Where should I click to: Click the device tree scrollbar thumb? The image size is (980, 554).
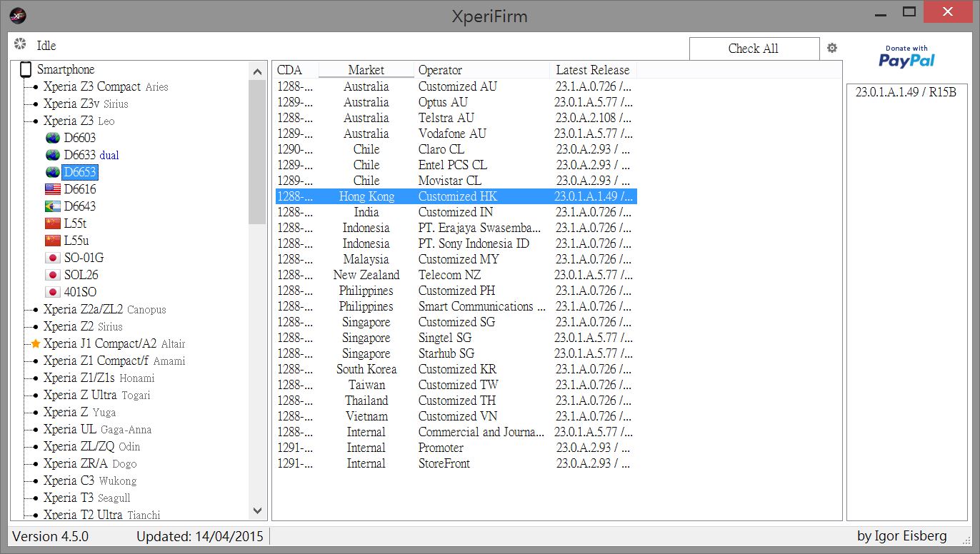(257, 152)
